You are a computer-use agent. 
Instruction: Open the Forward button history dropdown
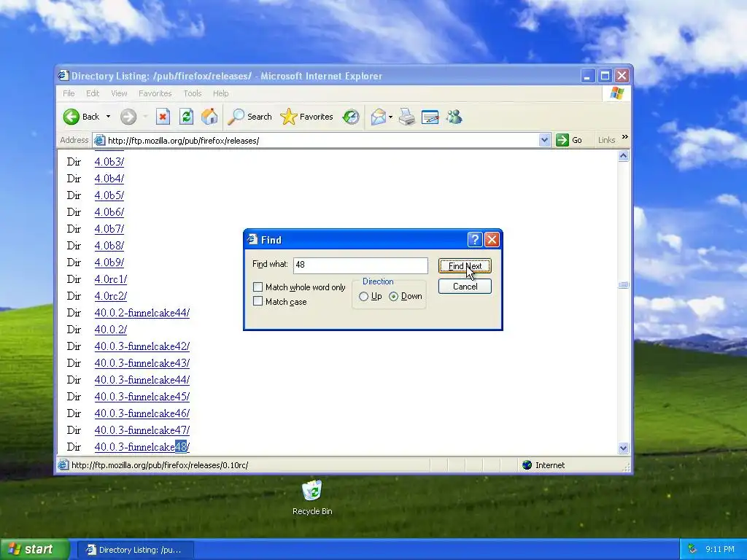click(x=145, y=117)
